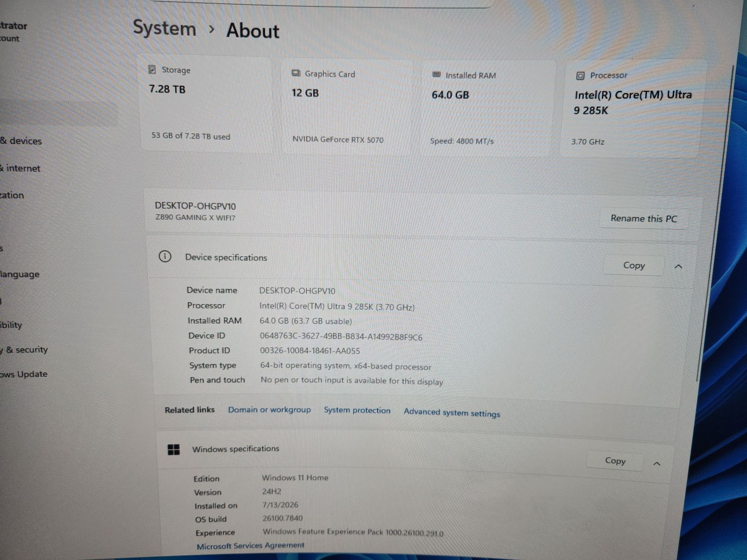Open Privacy & security in sidebar

point(24,350)
